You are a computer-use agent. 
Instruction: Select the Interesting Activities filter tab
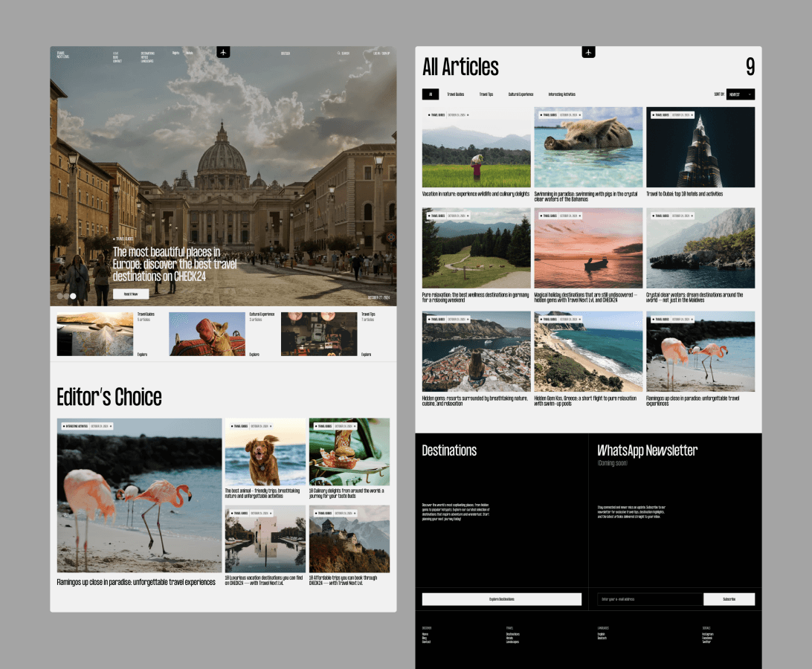pos(562,94)
